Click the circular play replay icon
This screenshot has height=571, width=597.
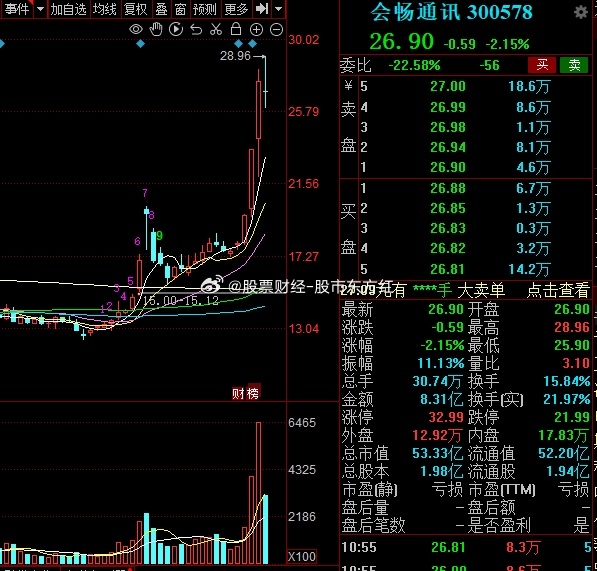(176, 29)
